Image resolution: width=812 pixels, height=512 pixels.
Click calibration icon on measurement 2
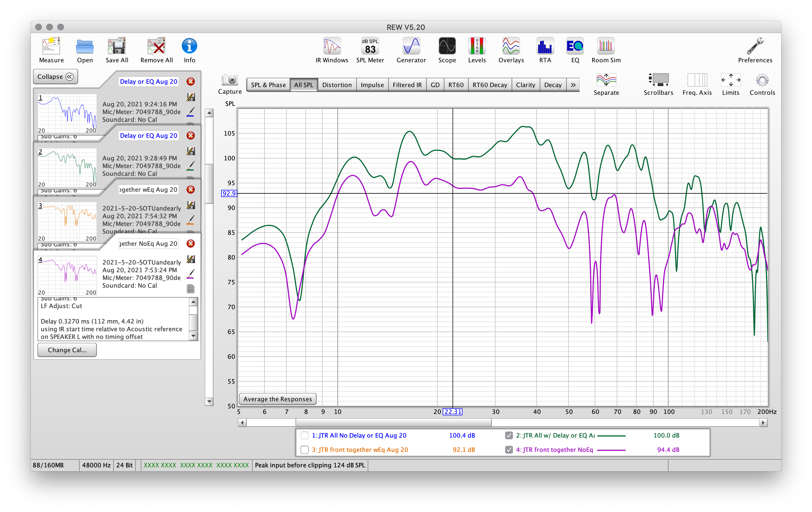pos(191,151)
